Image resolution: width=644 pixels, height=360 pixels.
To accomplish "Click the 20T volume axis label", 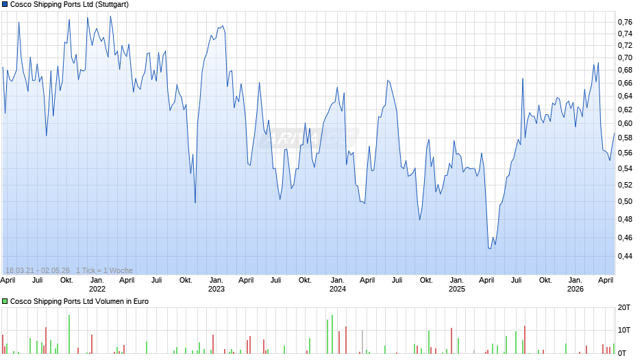I will point(624,307).
